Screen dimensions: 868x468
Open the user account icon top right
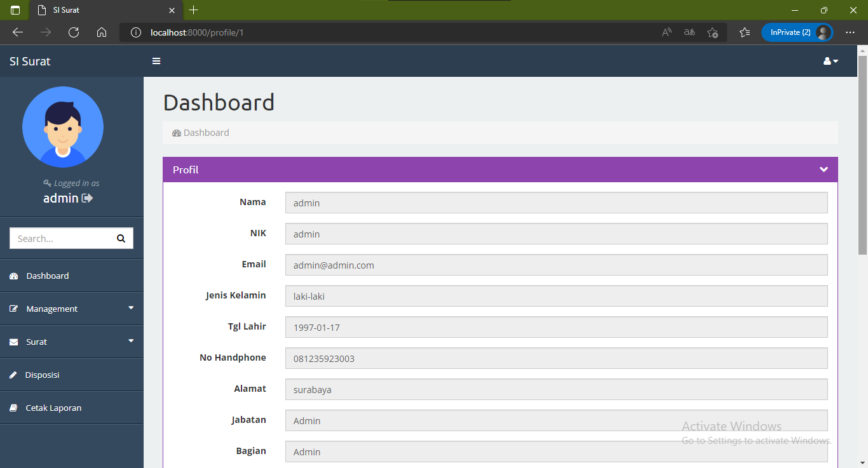[x=828, y=60]
